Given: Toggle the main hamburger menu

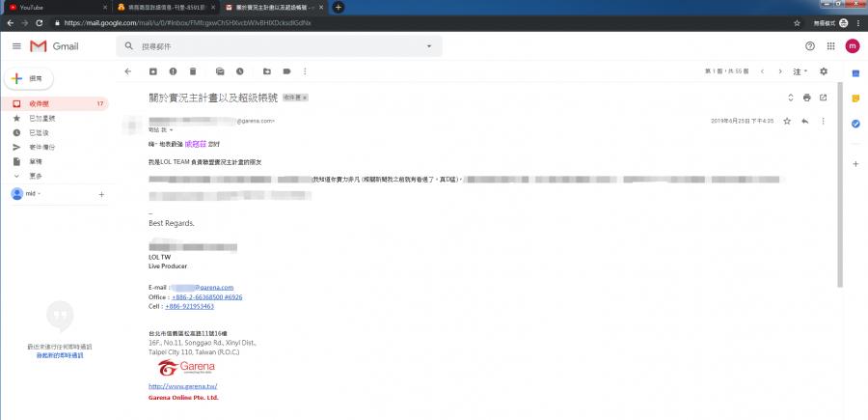Looking at the screenshot, I should point(16,45).
